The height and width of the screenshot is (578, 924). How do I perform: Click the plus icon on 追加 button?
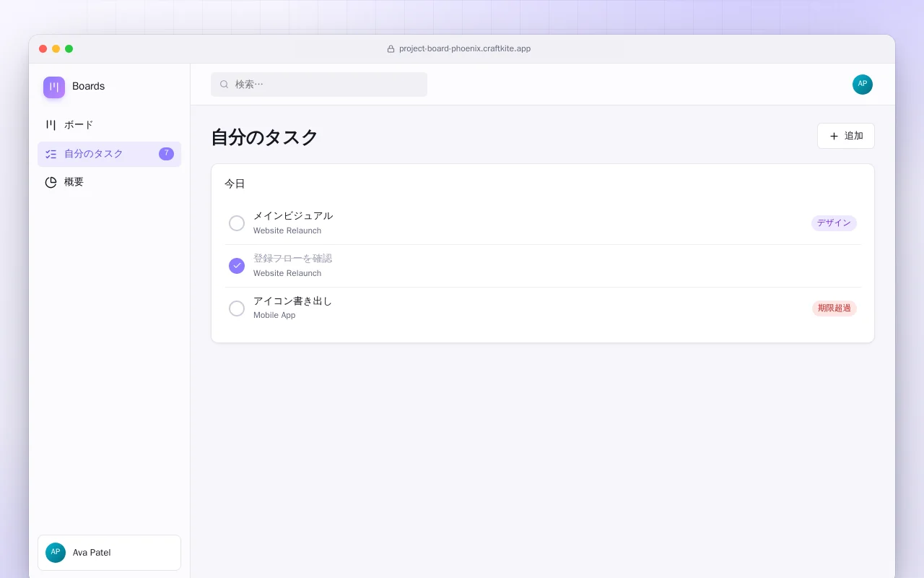[x=834, y=136]
